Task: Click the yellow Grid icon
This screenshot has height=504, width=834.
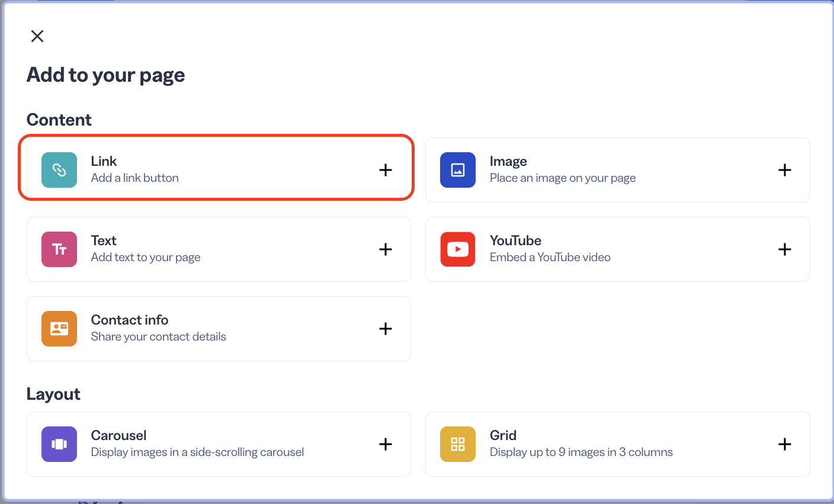Action: coord(457,444)
